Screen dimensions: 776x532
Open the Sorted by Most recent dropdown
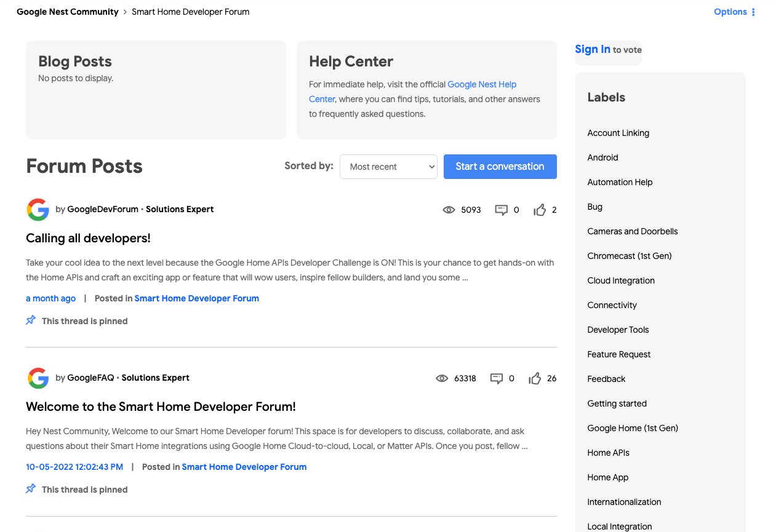[388, 167]
